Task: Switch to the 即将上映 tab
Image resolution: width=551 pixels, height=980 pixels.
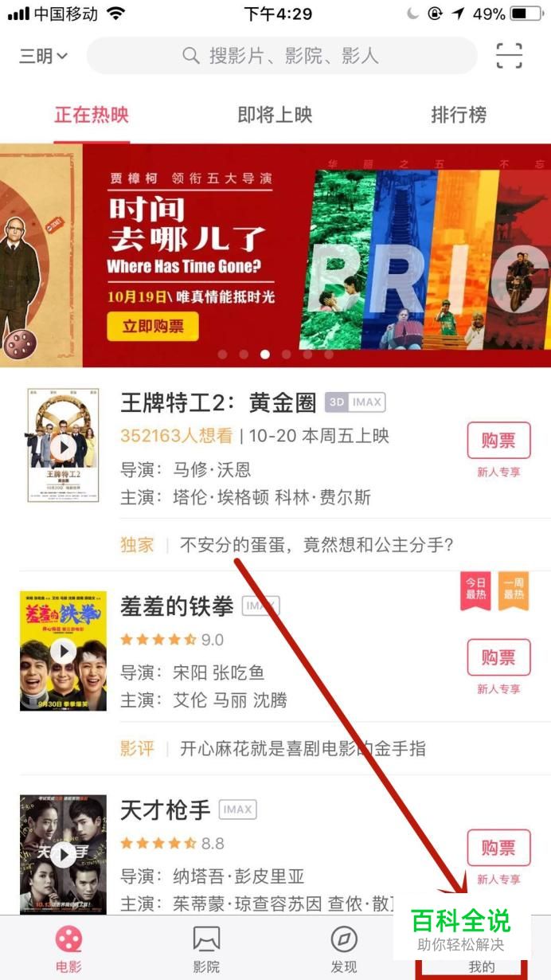Action: tap(275, 115)
